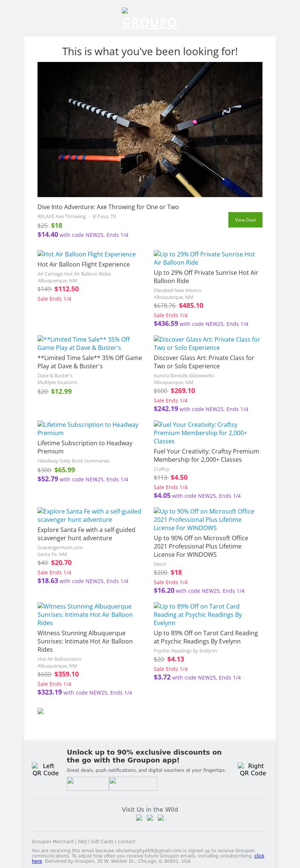Click the Left QR Code image
The width and height of the screenshot is (300, 868).
(x=45, y=769)
